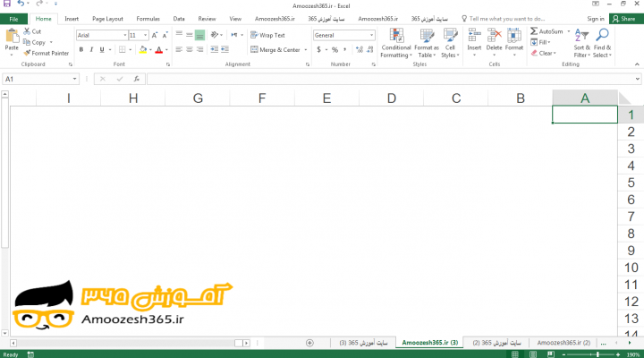Add new sheet plus button
The width and height of the screenshot is (644, 358).
pos(309,343)
